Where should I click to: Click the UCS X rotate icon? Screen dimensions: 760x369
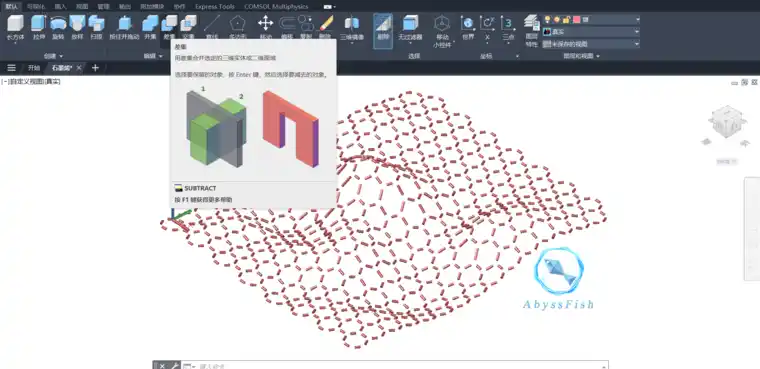point(487,23)
